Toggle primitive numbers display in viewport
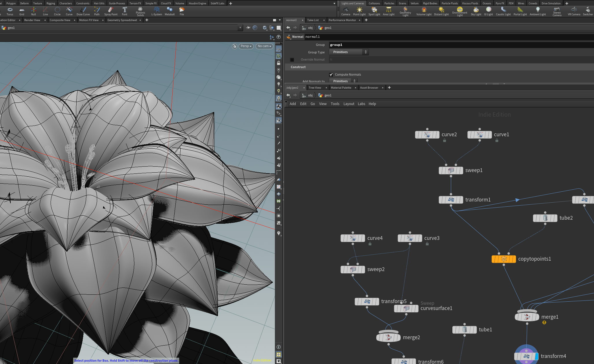The image size is (594, 364). point(279,165)
